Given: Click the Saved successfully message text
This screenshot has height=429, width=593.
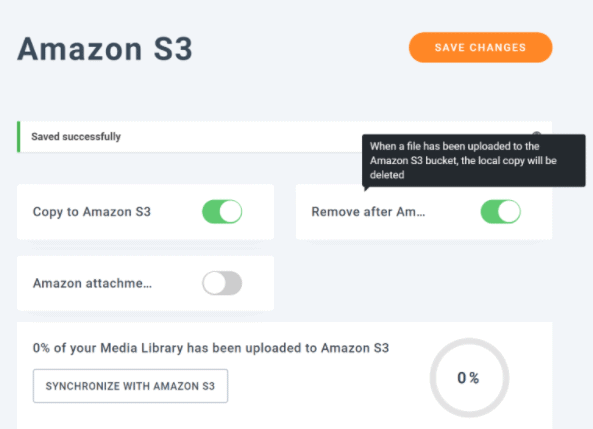Looking at the screenshot, I should (x=76, y=137).
